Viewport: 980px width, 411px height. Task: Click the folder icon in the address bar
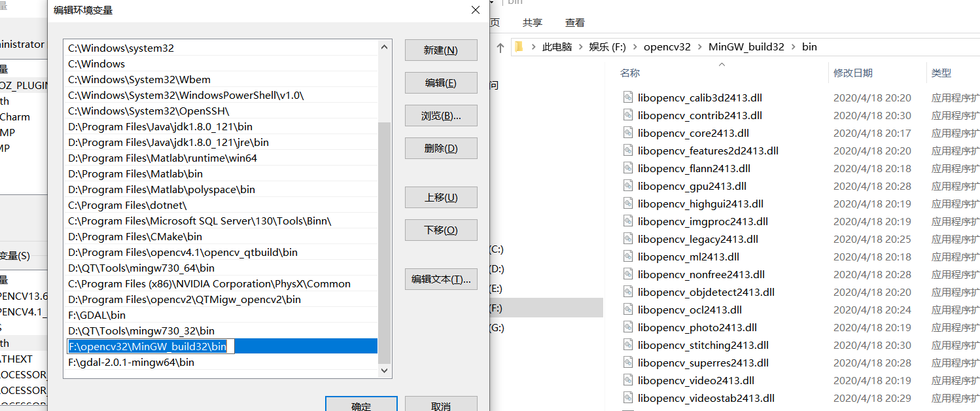pos(519,47)
